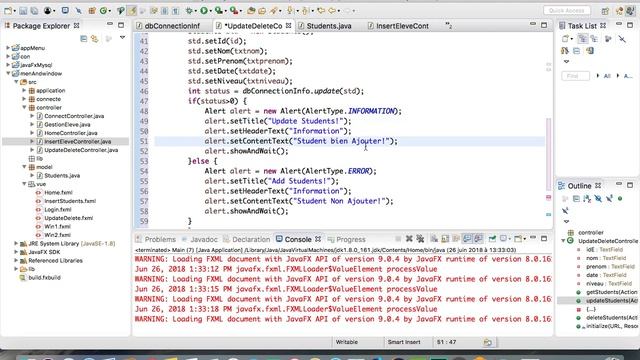Image resolution: width=640 pixels, height=360 pixels.
Task: Open the Declaration tab
Action: (x=251, y=239)
